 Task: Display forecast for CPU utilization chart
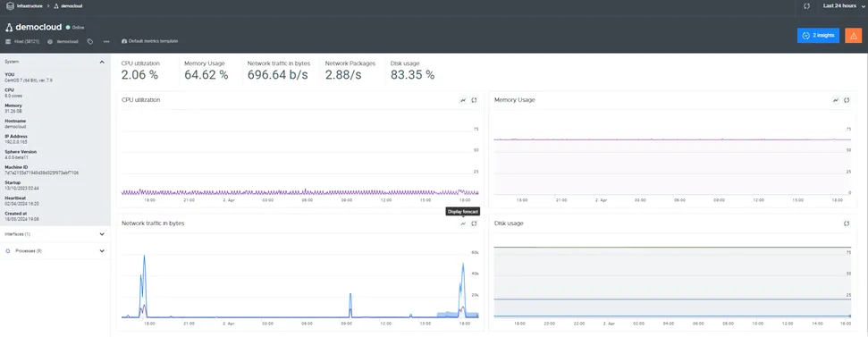[463, 100]
